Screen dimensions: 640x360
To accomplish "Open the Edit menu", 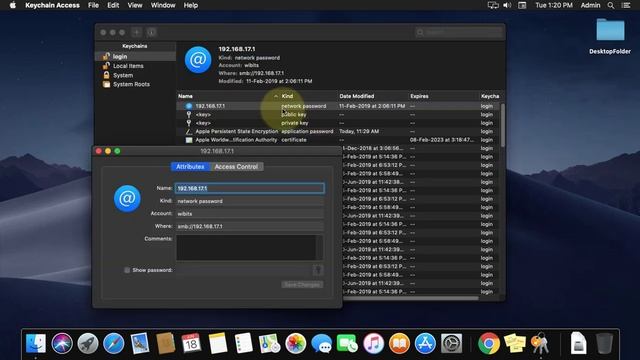I will click(113, 5).
